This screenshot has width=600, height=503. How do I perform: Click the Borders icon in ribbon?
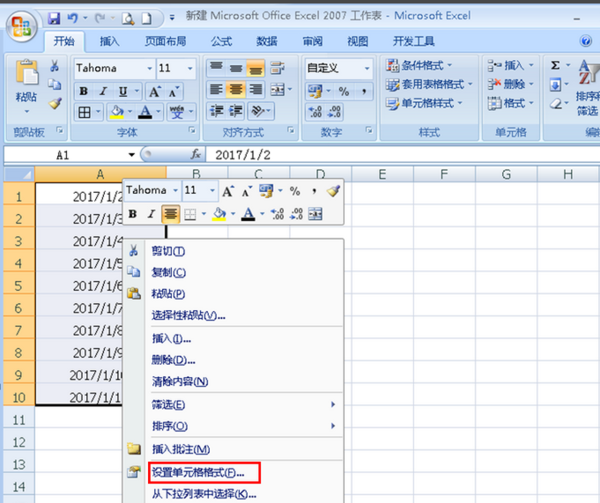(x=84, y=112)
